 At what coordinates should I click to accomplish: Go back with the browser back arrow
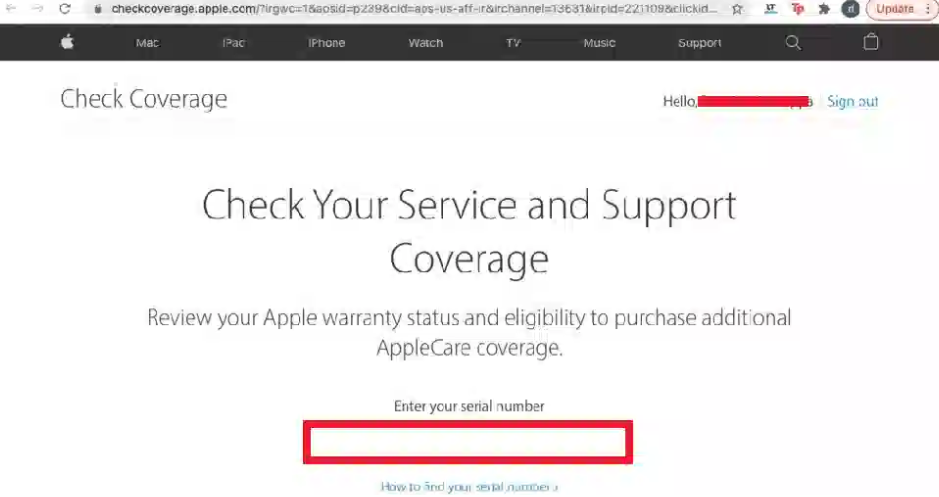pos(11,8)
